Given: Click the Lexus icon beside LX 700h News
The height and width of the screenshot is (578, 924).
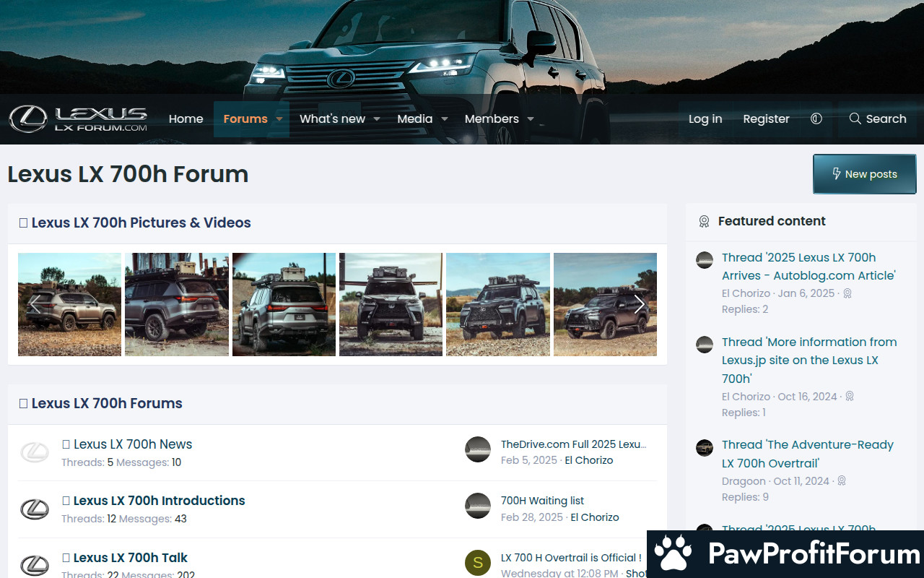Looking at the screenshot, I should 34,452.
